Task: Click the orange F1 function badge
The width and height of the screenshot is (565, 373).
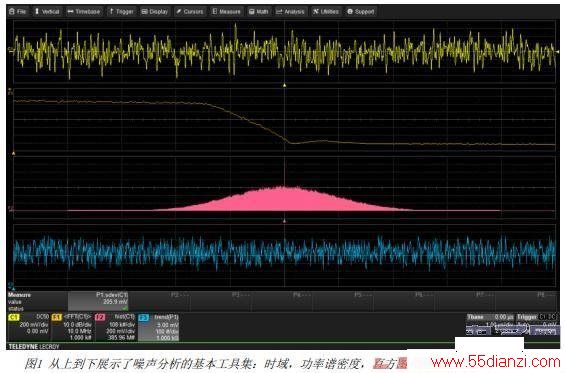Action: 57,317
